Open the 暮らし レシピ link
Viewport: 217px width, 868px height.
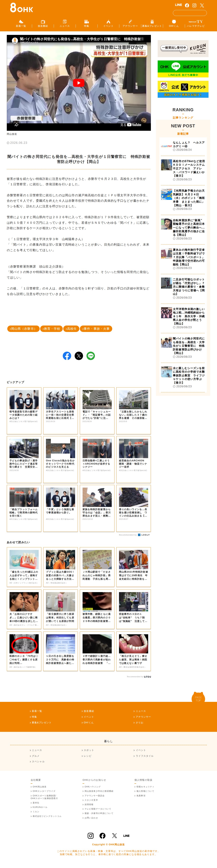tap(87, 756)
